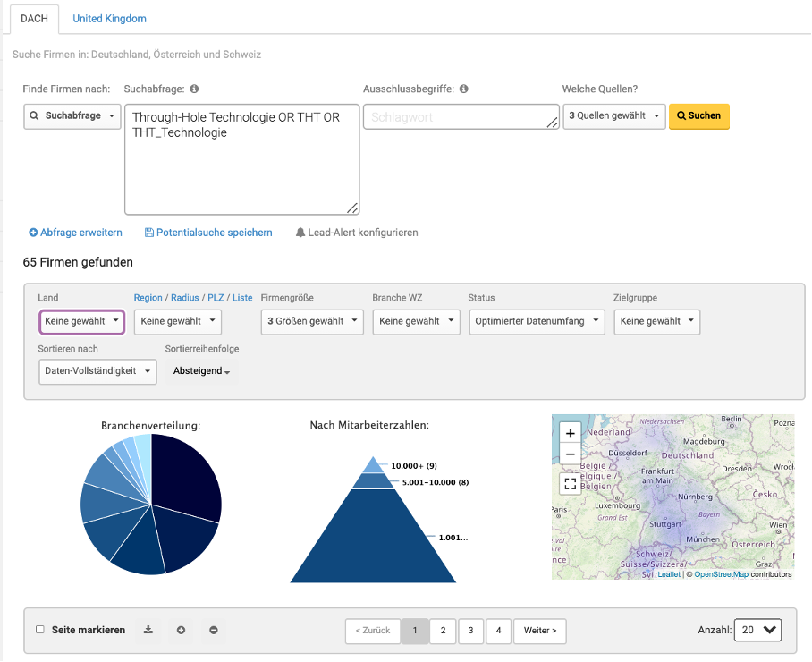Open the Anzahl 20 results count dropdown
The height and width of the screenshot is (662, 812).
pos(757,630)
